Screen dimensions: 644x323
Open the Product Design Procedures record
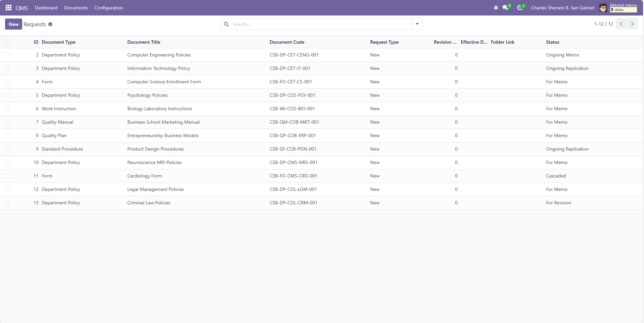click(155, 149)
